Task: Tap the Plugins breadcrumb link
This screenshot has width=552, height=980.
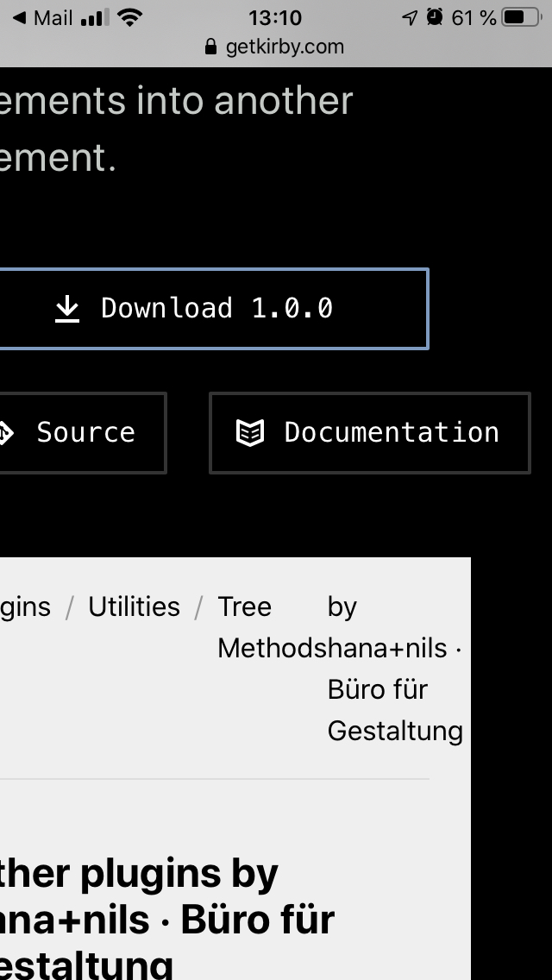Action: [26, 606]
